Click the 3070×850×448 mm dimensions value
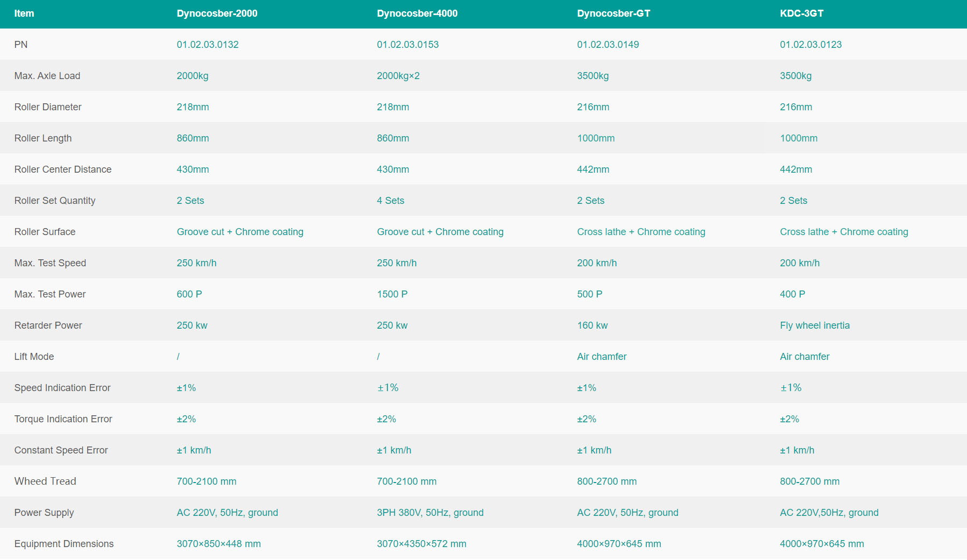The height and width of the screenshot is (560, 967). pos(218,544)
